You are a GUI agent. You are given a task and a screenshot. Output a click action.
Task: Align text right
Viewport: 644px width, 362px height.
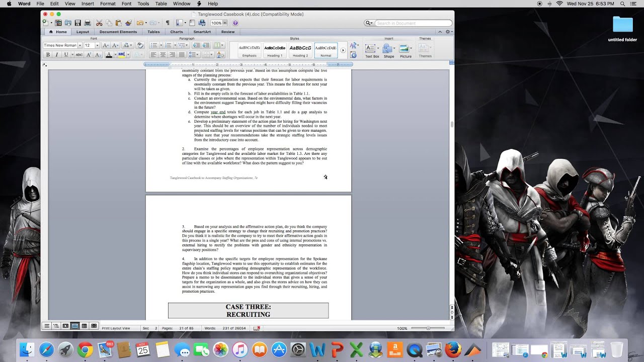point(172,54)
